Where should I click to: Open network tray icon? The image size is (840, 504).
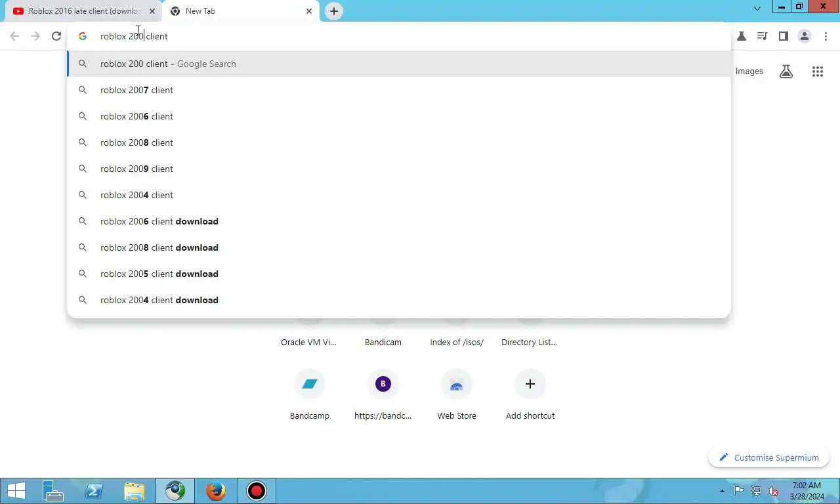[756, 491]
